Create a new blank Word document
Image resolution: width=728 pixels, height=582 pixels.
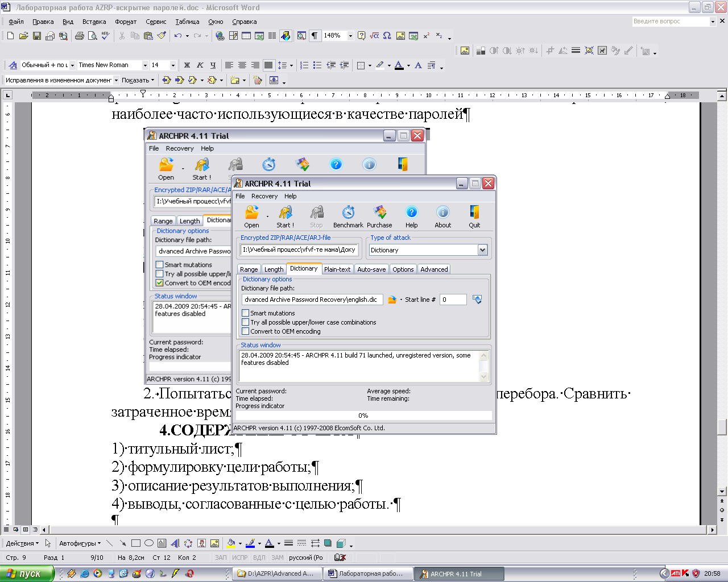coord(10,36)
